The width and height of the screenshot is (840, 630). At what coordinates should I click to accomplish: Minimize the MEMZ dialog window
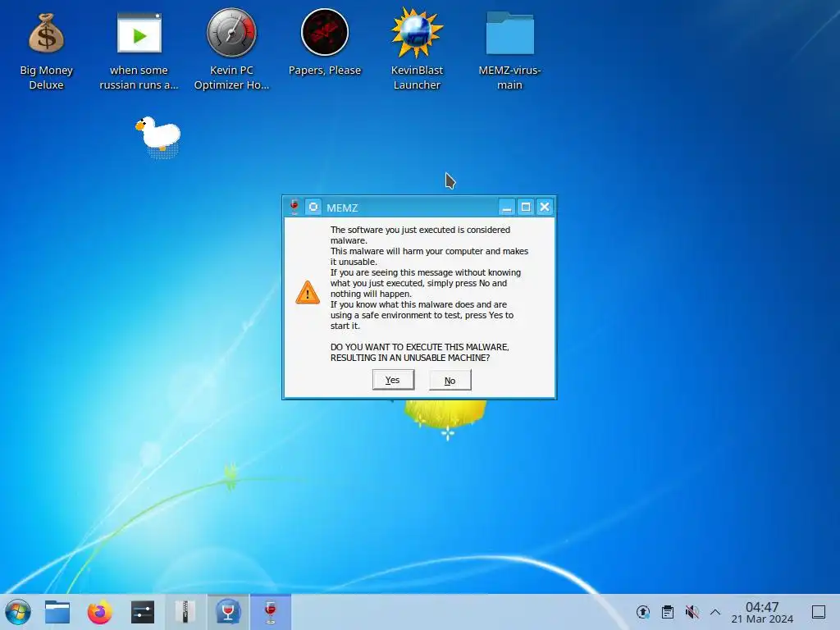507,207
